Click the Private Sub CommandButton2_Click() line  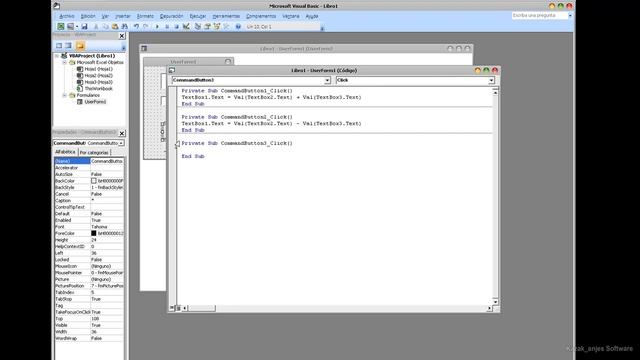[x=237, y=117]
